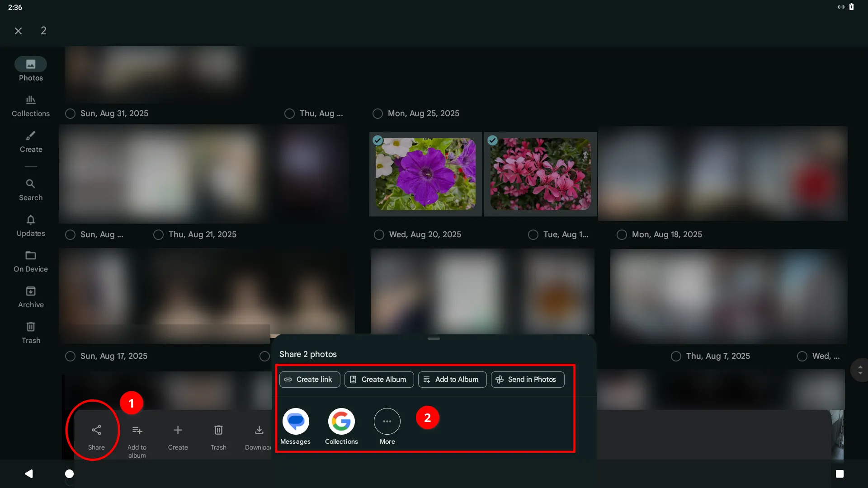Open Search from the sidebar

(x=30, y=189)
